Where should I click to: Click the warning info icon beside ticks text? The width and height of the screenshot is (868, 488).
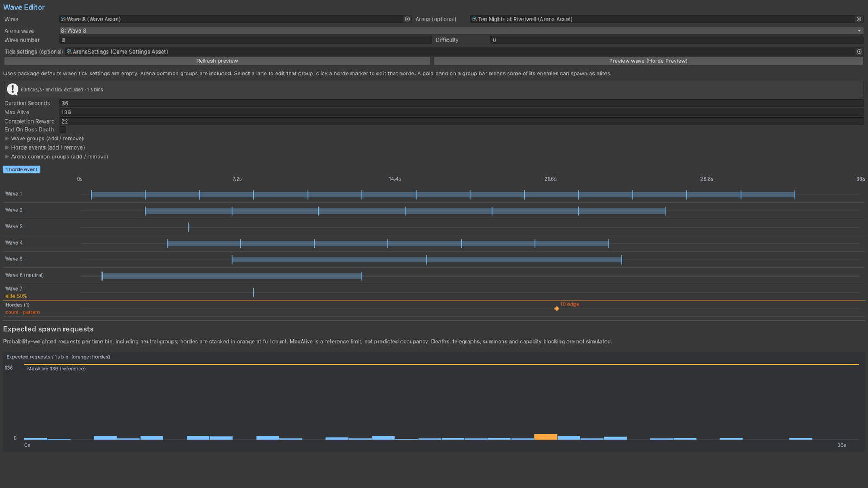12,89
